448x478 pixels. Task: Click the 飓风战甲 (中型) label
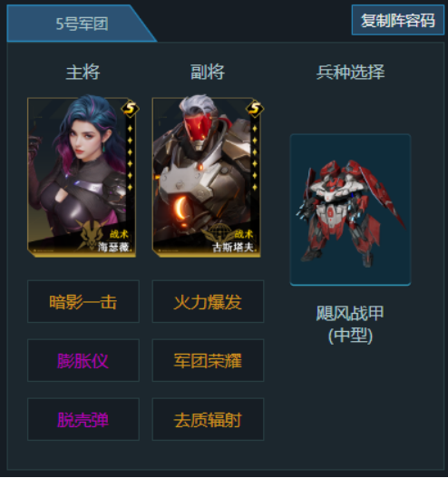350,325
